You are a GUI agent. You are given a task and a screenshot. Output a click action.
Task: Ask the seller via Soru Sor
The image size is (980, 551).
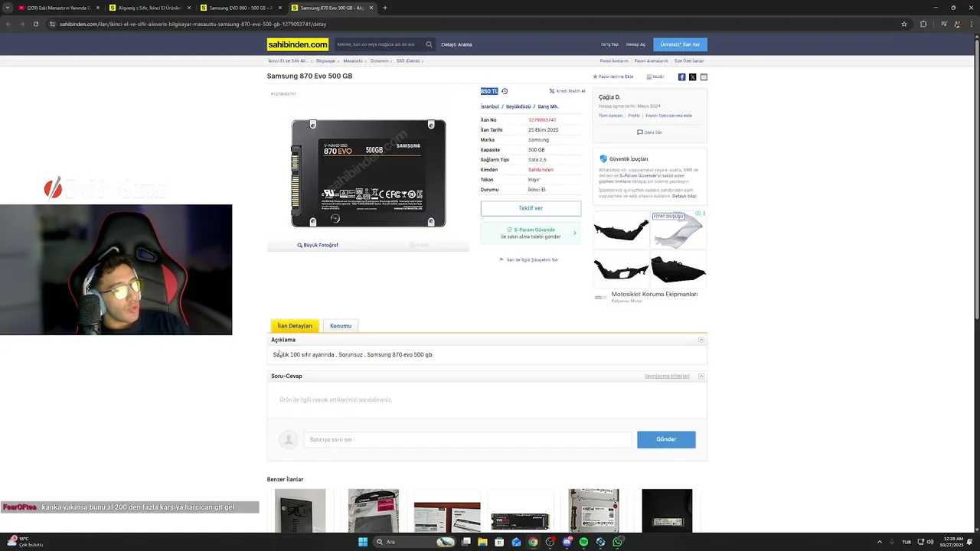coord(649,132)
